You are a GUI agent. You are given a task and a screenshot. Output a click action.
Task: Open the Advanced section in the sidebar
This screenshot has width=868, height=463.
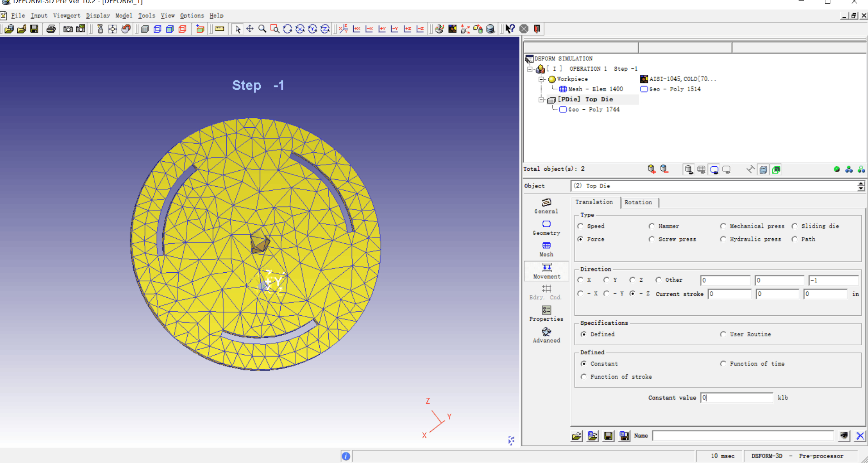(x=546, y=335)
